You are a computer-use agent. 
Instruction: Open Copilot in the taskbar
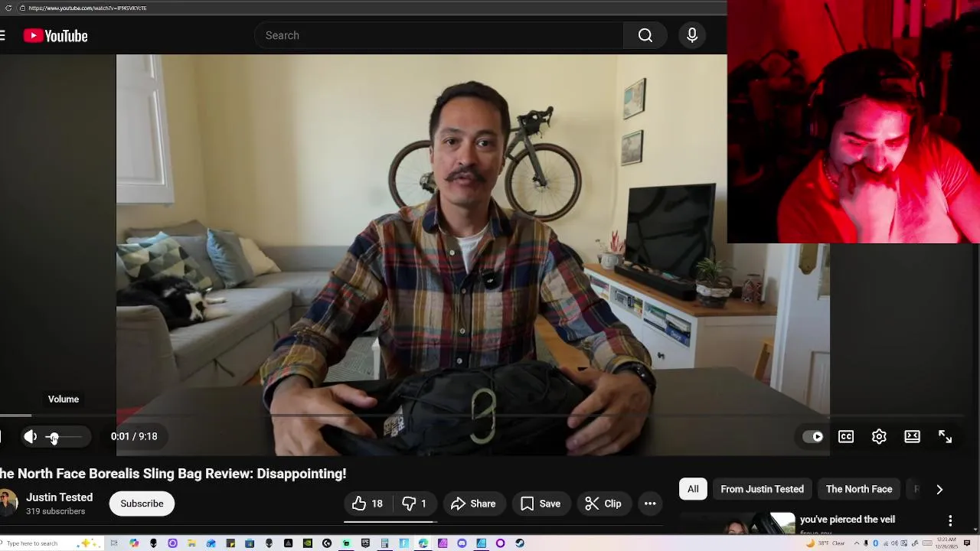point(134,543)
